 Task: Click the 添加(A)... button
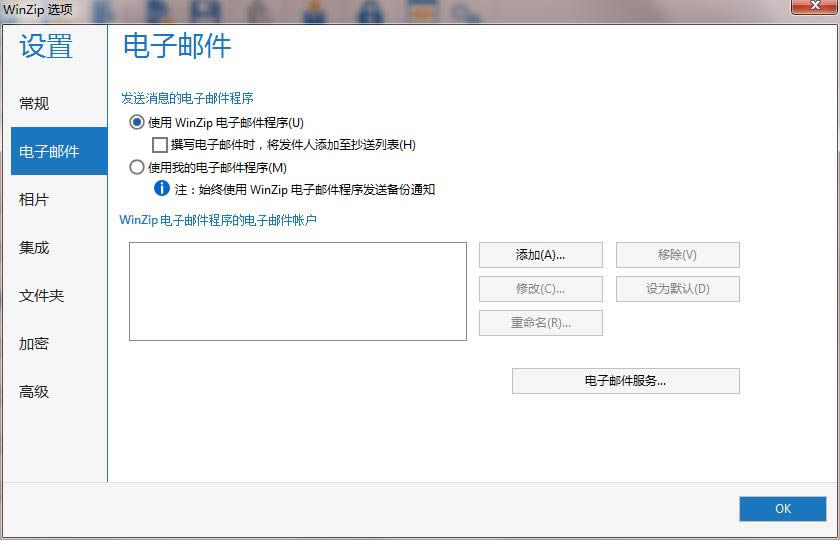tap(541, 255)
